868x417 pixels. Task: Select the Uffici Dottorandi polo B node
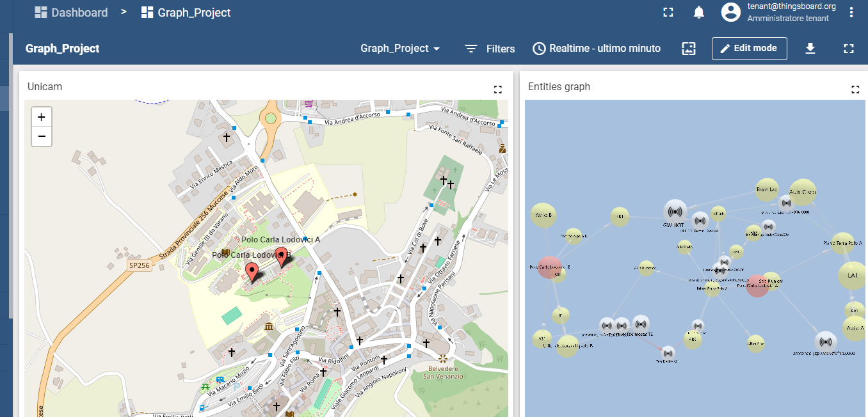pos(567,346)
